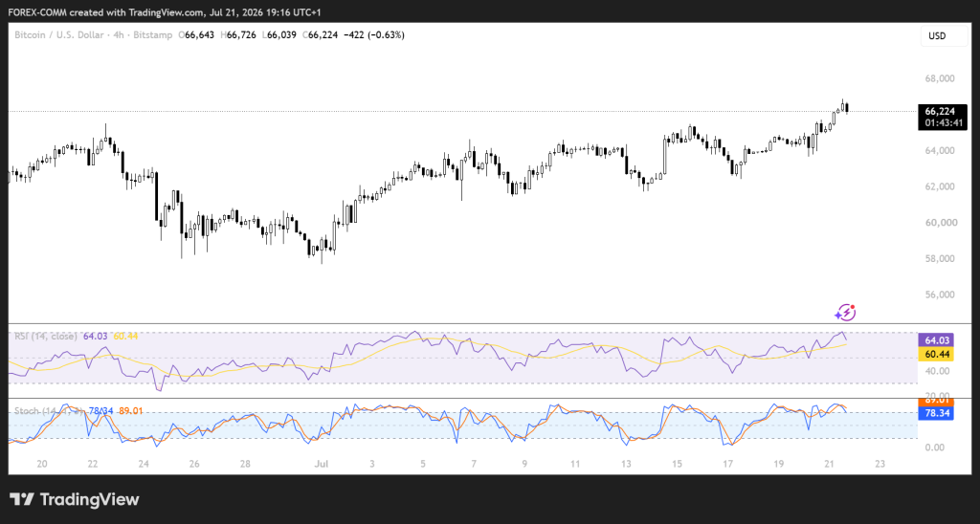Click the 58,000 price scale level
Viewport: 980px width, 524px height.
940,258
